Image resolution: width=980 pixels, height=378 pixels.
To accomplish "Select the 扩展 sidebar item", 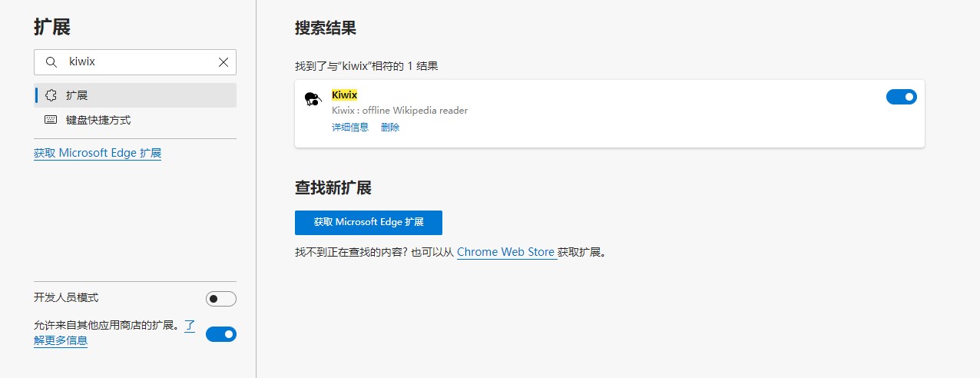I will click(135, 95).
